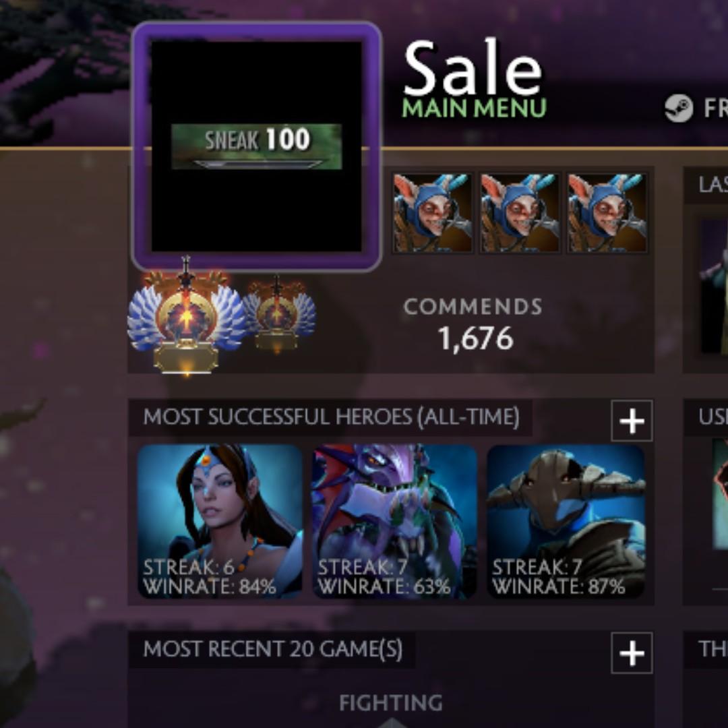Click the Fighting label in recent games
This screenshot has height=728, width=728.
[x=391, y=702]
